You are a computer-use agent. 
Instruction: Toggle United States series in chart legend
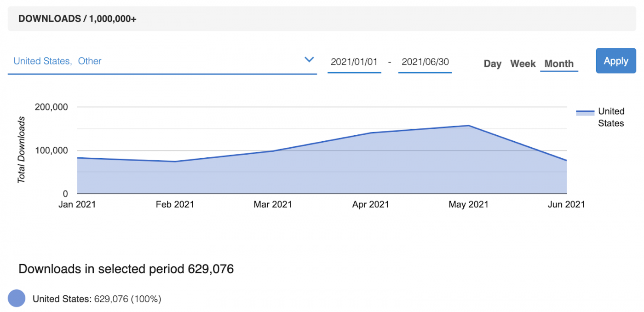pyautogui.click(x=600, y=117)
